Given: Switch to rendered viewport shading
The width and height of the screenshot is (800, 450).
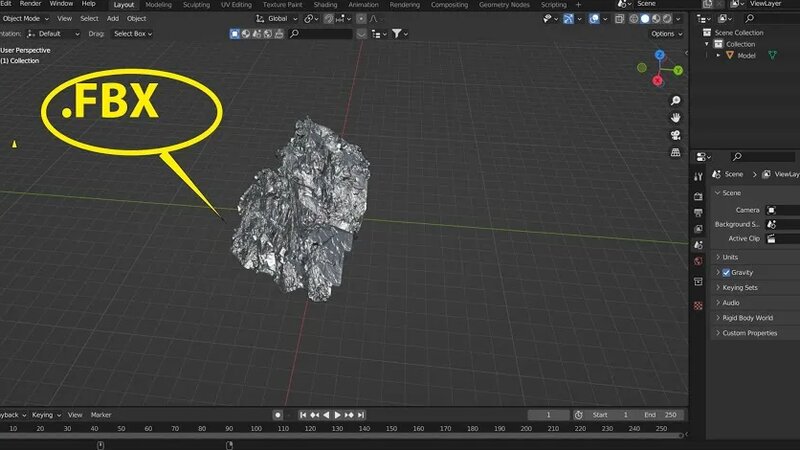Looking at the screenshot, I should (667, 19).
